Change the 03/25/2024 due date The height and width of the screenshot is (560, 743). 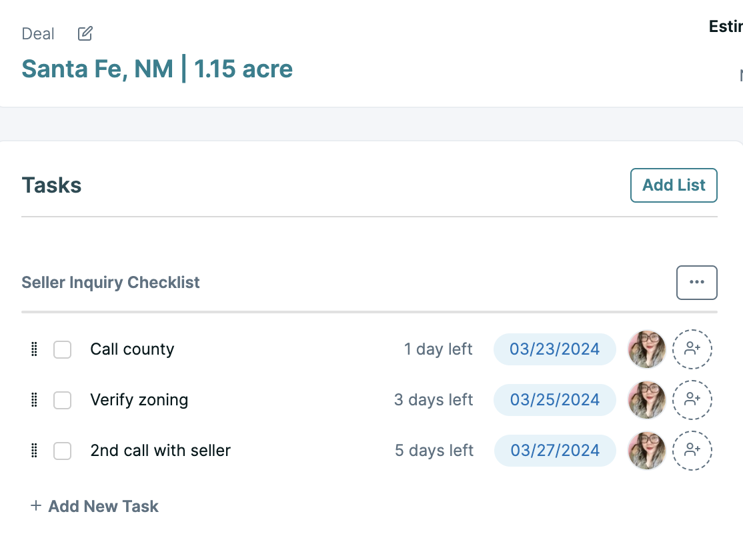point(554,400)
